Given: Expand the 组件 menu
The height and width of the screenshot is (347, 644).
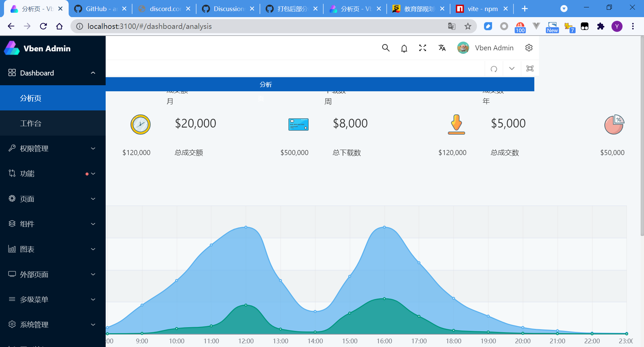Looking at the screenshot, I should tap(53, 224).
